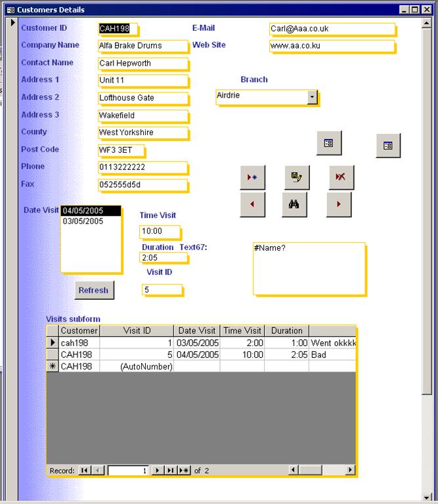
Task: Click the Address 2 field Lofthouse Gate
Action: coord(142,98)
